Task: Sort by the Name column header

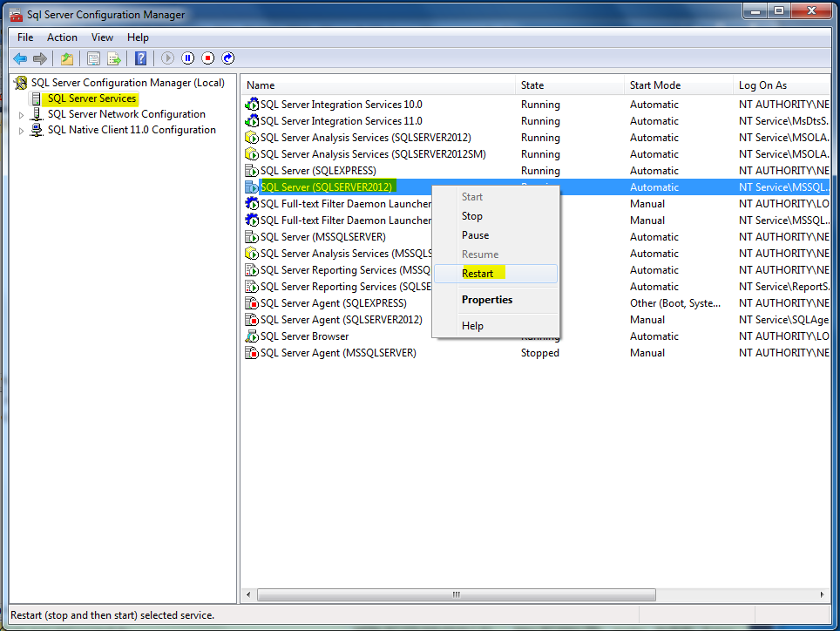Action: pos(378,85)
